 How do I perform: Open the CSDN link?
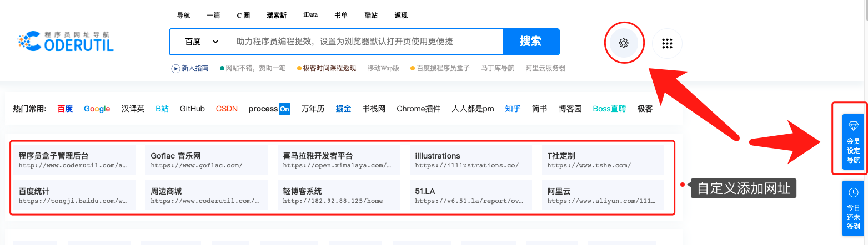coord(227,109)
